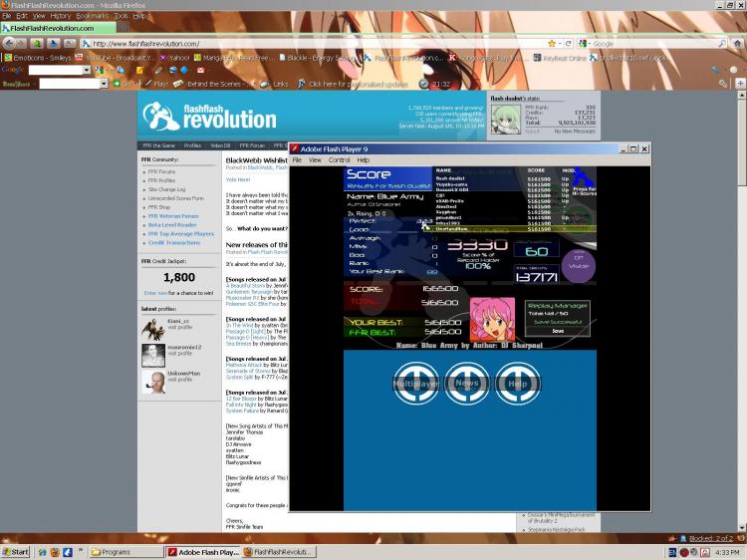Click the man-with-pipe profile thumbnail
The image size is (747, 560).
tap(153, 383)
